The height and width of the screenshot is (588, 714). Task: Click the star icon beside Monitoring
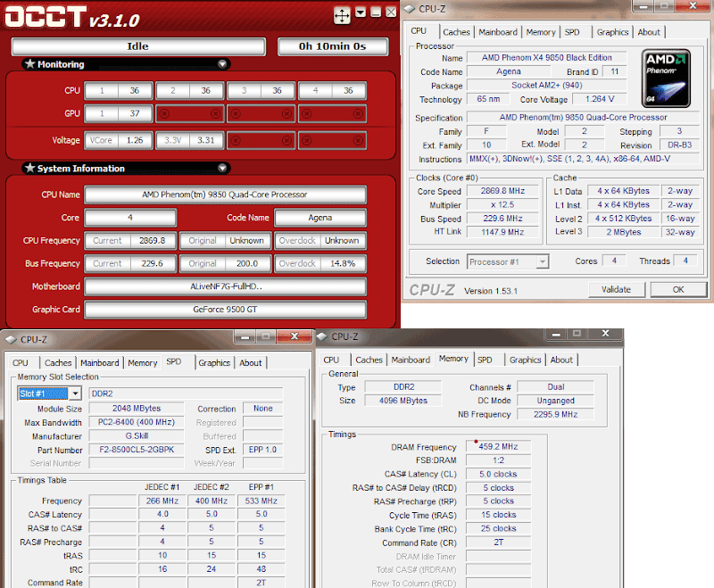point(30,63)
